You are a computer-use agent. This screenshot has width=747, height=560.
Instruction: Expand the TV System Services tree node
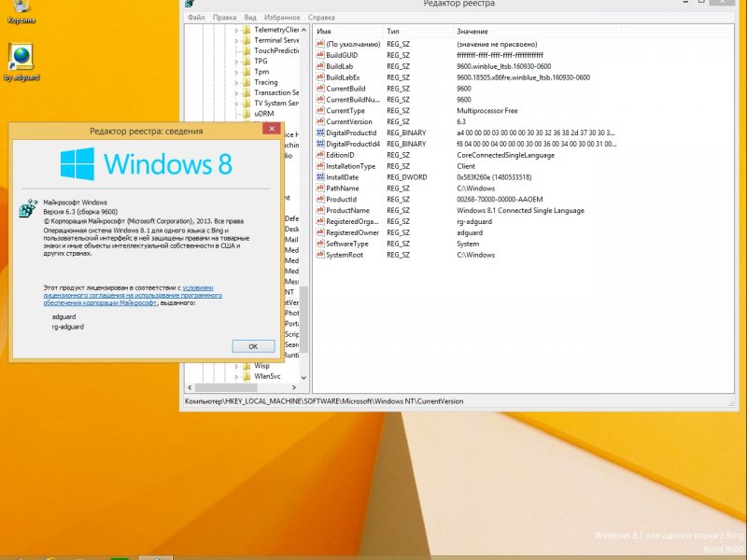[x=237, y=104]
